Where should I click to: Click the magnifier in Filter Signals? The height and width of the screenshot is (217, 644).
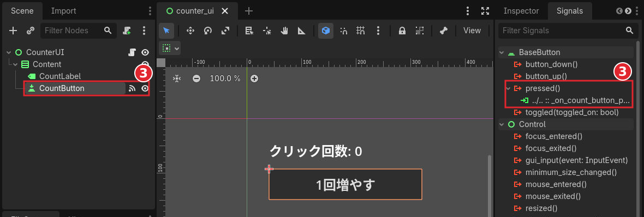pyautogui.click(x=629, y=31)
